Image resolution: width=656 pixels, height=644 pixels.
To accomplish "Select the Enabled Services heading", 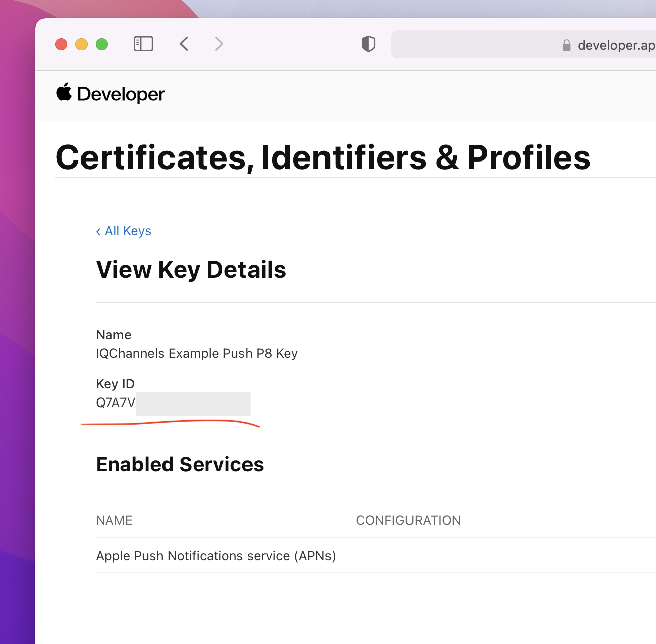I will (180, 464).
